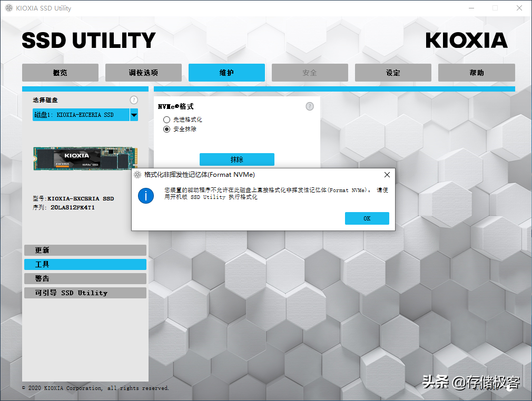Click the dialog warning message text

coord(276,193)
